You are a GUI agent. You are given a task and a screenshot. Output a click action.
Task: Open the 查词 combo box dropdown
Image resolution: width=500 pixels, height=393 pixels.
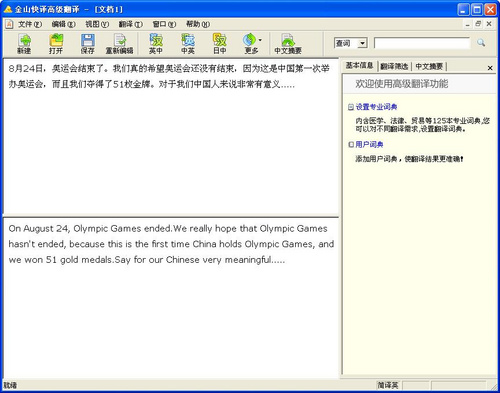pos(362,43)
